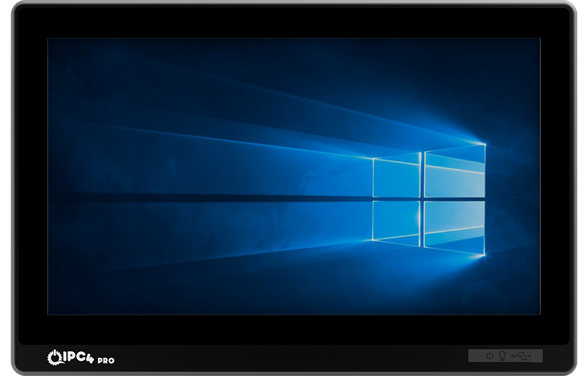Click the gear power emblem beside IPC4

pos(54,357)
